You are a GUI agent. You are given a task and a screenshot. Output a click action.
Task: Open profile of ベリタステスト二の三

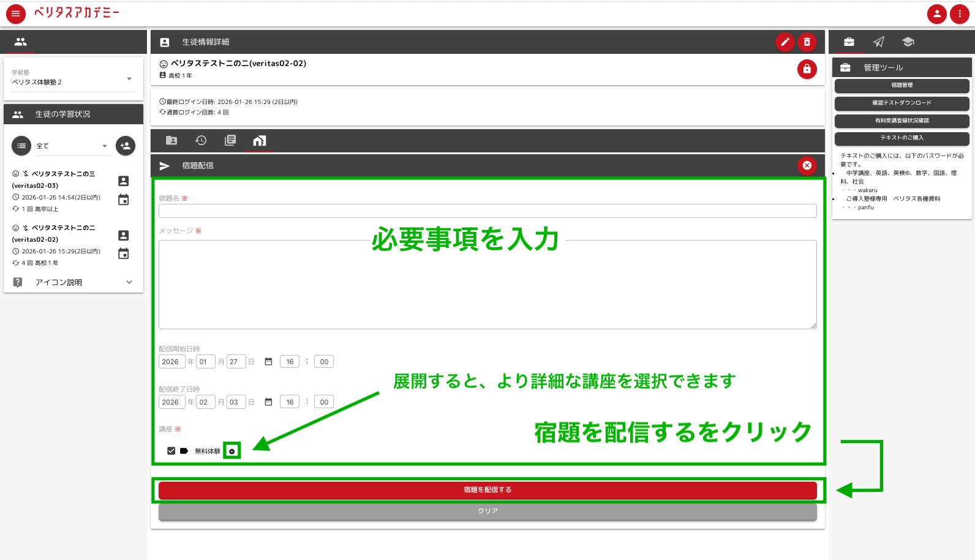click(124, 181)
